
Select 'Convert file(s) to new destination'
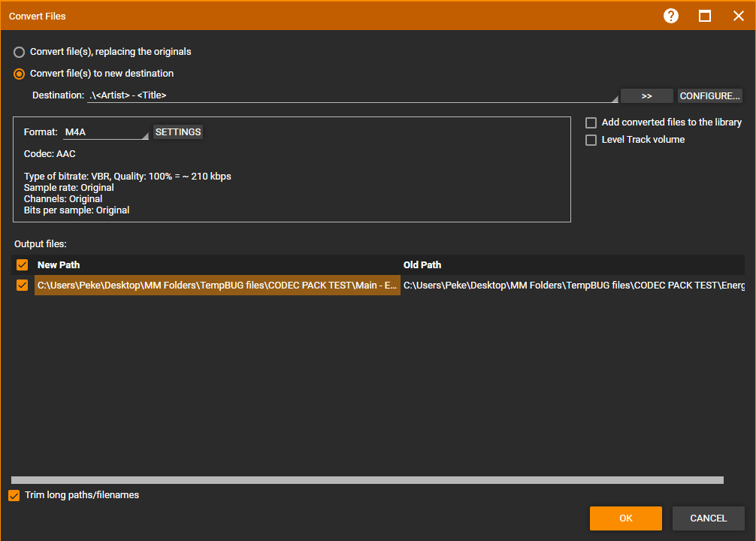point(20,74)
